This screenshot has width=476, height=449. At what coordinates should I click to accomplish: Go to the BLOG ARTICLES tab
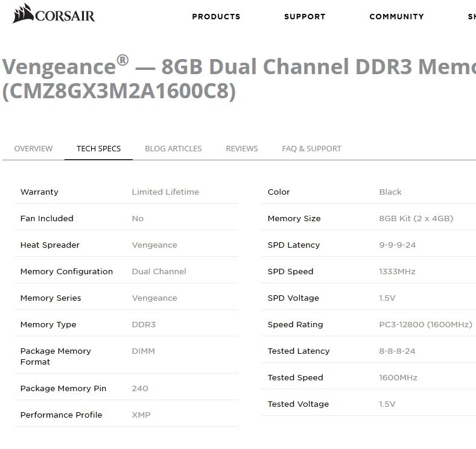[173, 148]
